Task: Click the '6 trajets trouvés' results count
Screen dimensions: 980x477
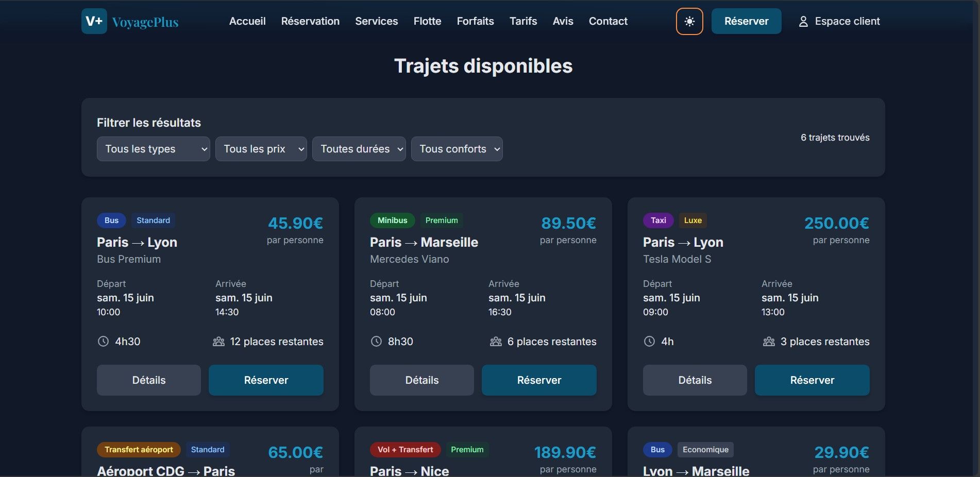Action: (x=835, y=138)
